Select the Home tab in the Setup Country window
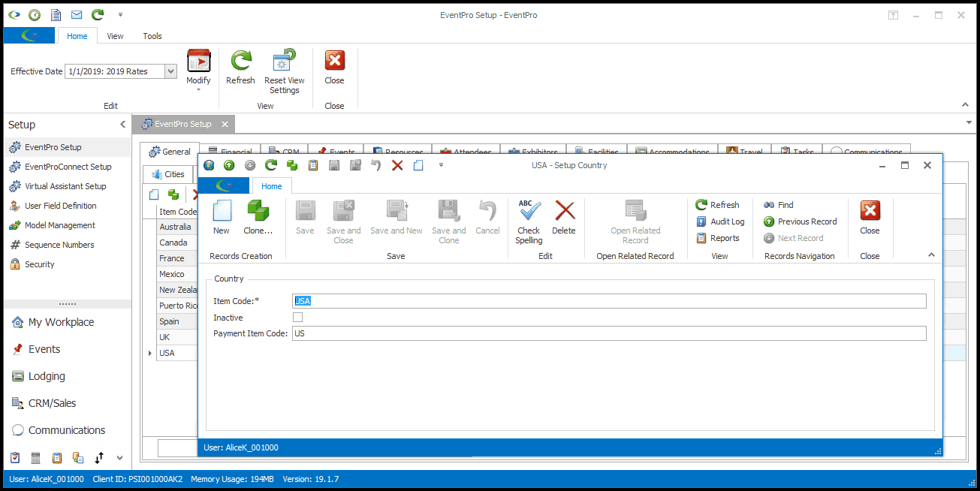The height and width of the screenshot is (491, 980). [x=272, y=186]
